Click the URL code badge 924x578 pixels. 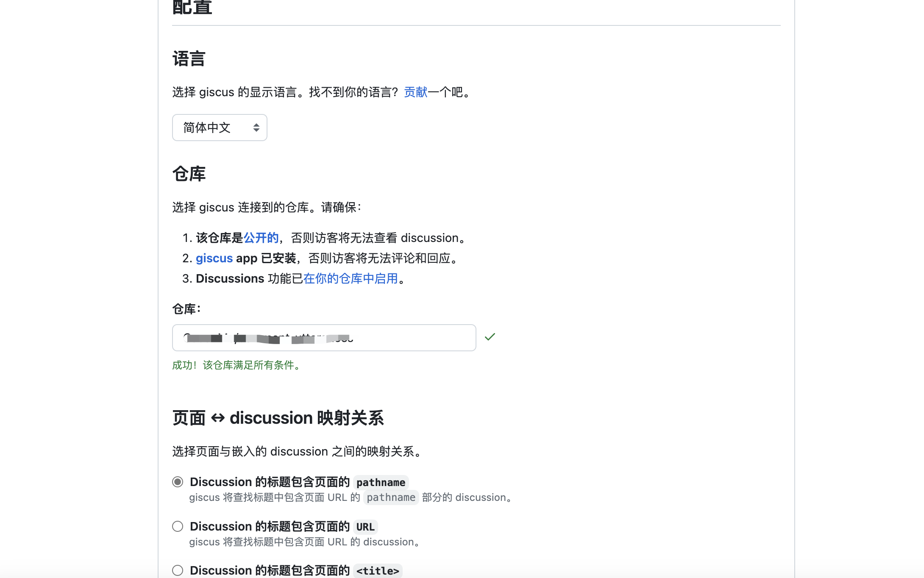click(365, 526)
